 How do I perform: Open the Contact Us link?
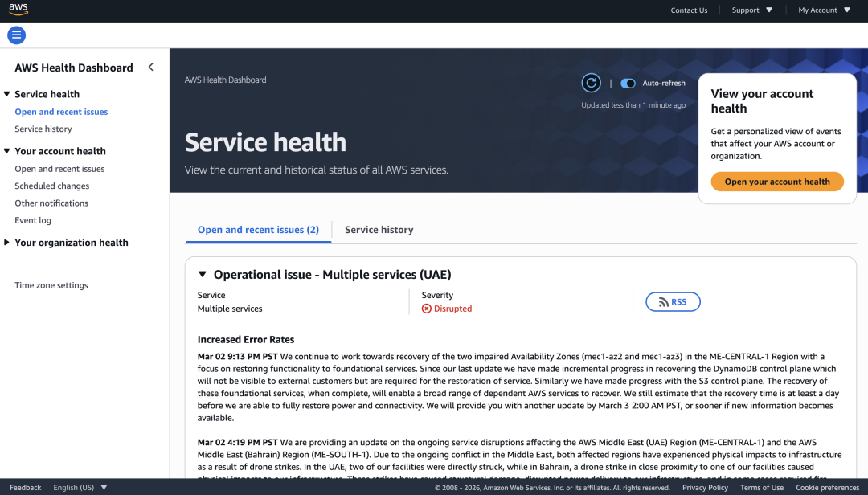(x=689, y=10)
